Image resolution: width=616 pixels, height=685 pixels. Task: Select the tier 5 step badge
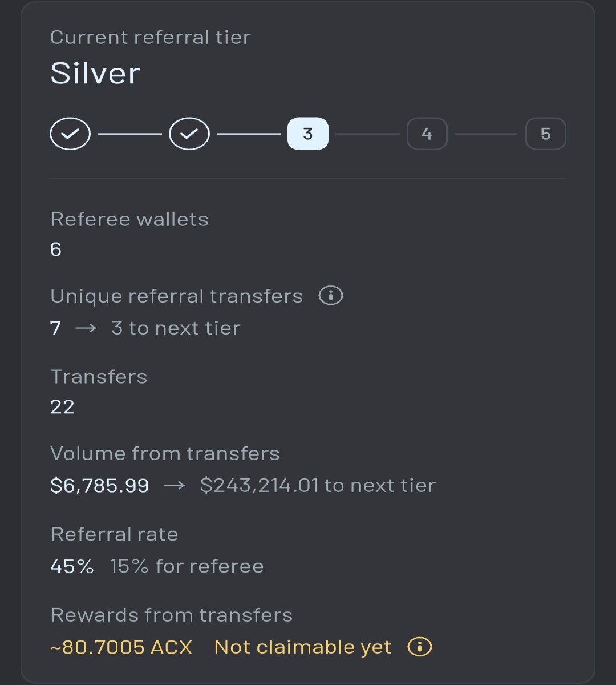(x=546, y=134)
